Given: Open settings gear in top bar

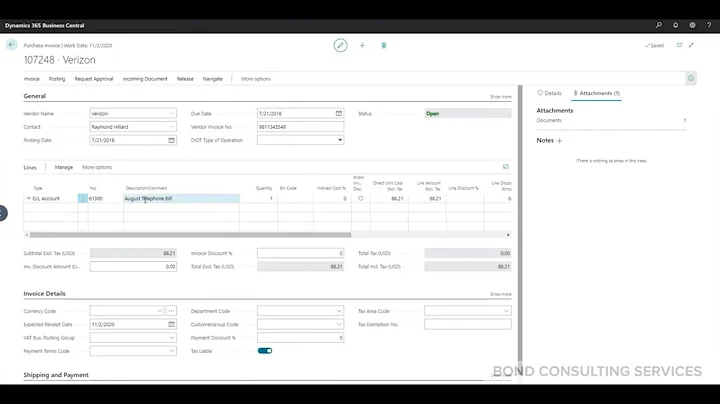Looking at the screenshot, I should click(692, 25).
